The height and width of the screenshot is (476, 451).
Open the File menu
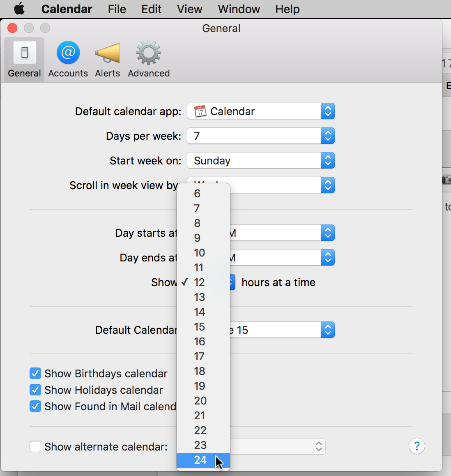tap(117, 9)
